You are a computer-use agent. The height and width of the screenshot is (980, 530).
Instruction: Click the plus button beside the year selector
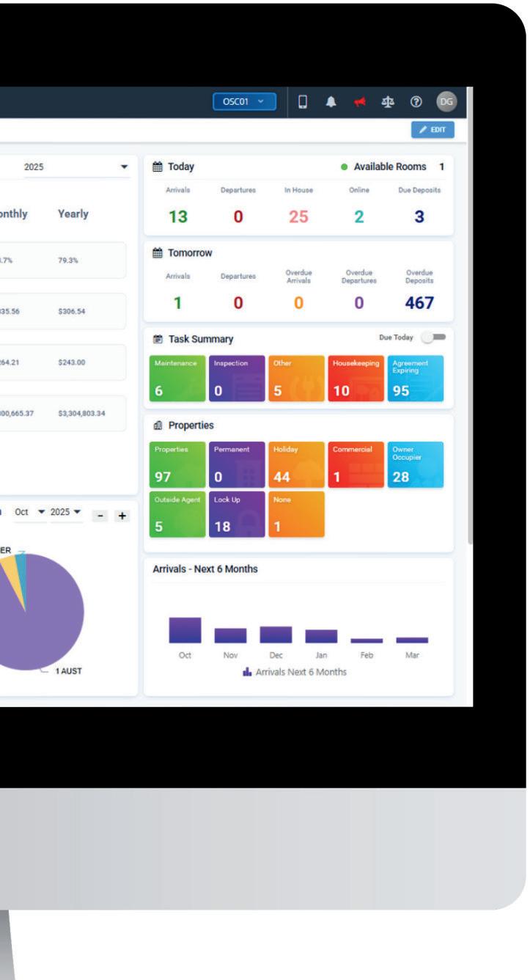[x=121, y=516]
